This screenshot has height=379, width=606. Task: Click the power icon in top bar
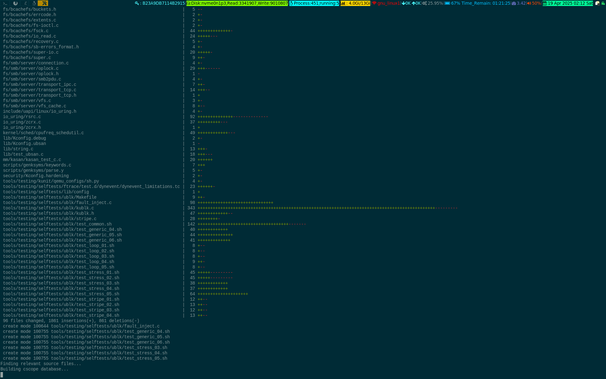pos(15,3)
